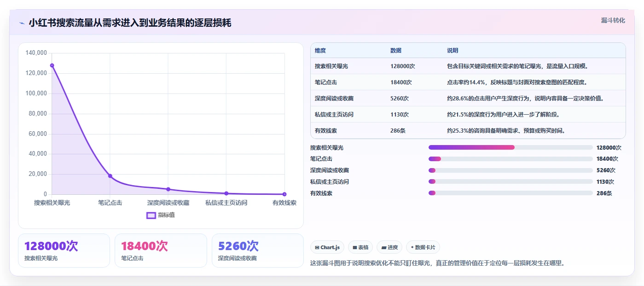Viewport: 644px width, 286px height.
Task: Click chart data point for 私信或主页访问
Action: click(226, 193)
